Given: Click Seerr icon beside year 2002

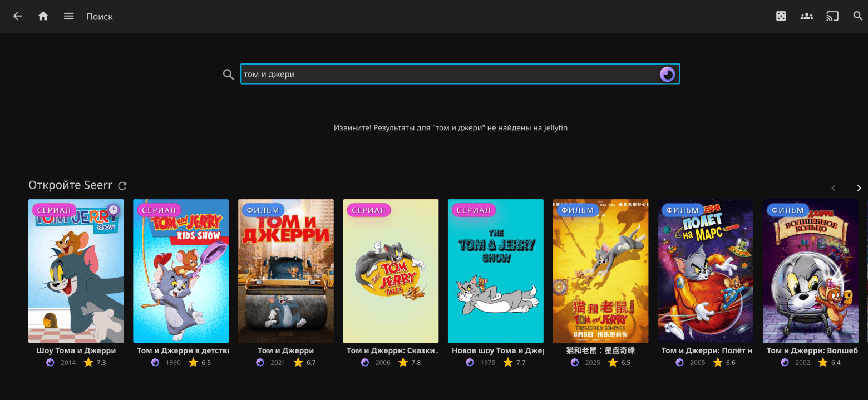Looking at the screenshot, I should [785, 362].
